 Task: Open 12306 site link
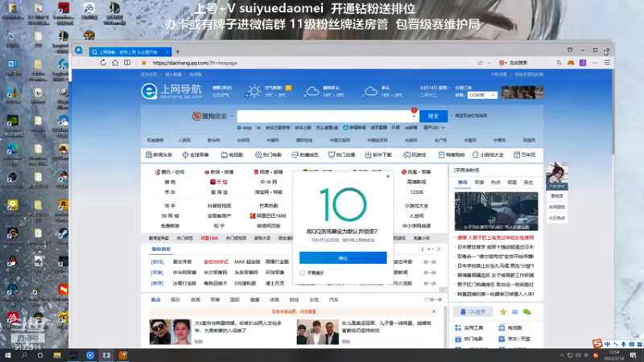tap(416, 192)
